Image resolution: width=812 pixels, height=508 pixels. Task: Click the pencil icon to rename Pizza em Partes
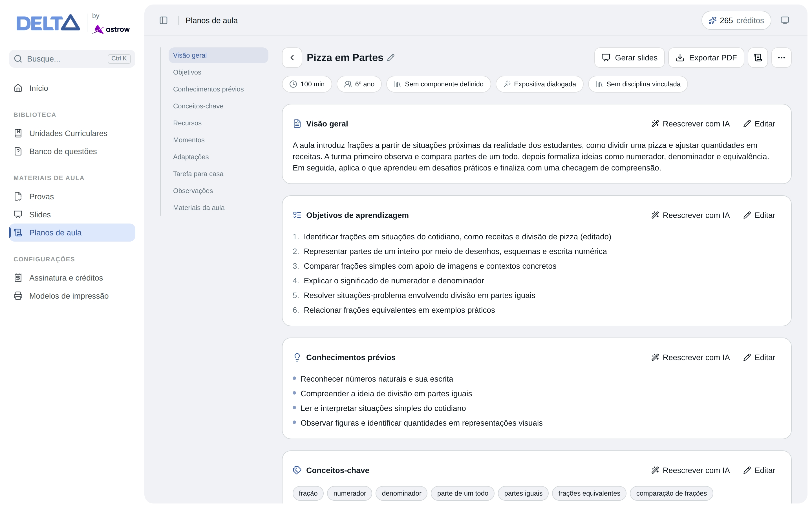[x=390, y=58]
